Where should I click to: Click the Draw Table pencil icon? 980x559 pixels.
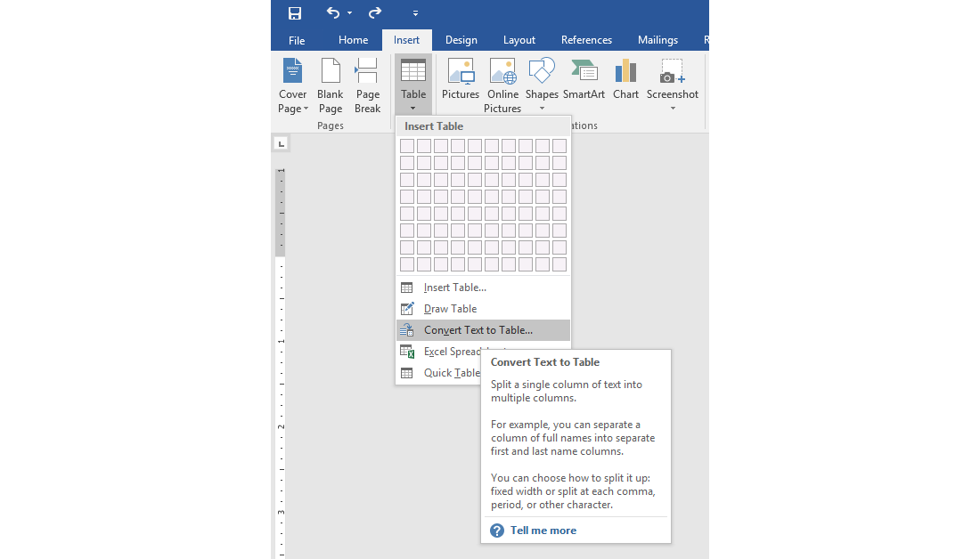pyautogui.click(x=407, y=309)
